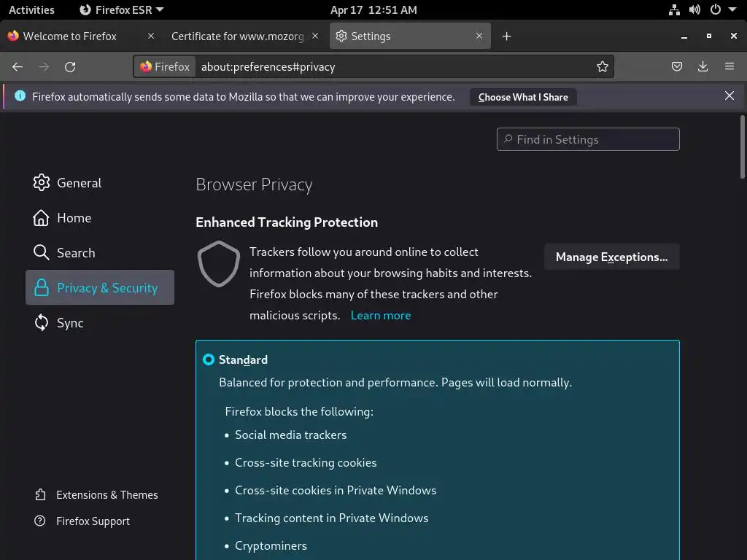Close the Settings tab
The image size is (747, 560).
(x=479, y=36)
